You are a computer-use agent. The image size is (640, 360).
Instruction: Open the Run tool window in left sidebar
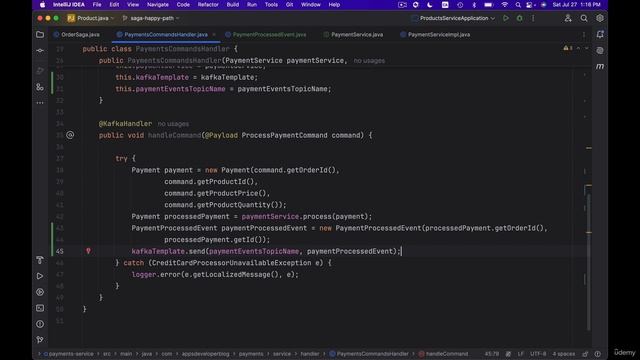[x=40, y=276]
